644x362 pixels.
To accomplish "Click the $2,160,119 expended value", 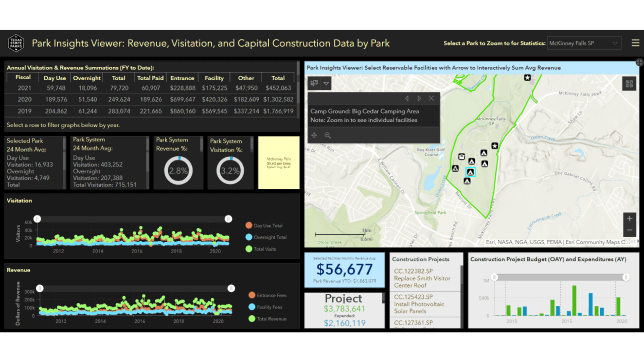I will pyautogui.click(x=344, y=323).
